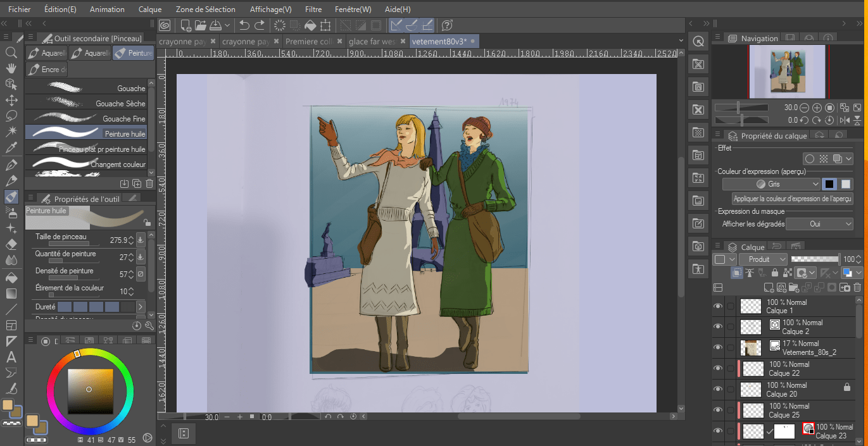
Task: Open the Produit blending mode dropdown
Action: [763, 259]
